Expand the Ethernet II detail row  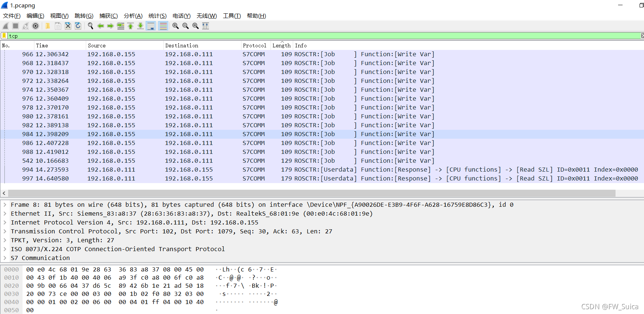click(x=5, y=214)
